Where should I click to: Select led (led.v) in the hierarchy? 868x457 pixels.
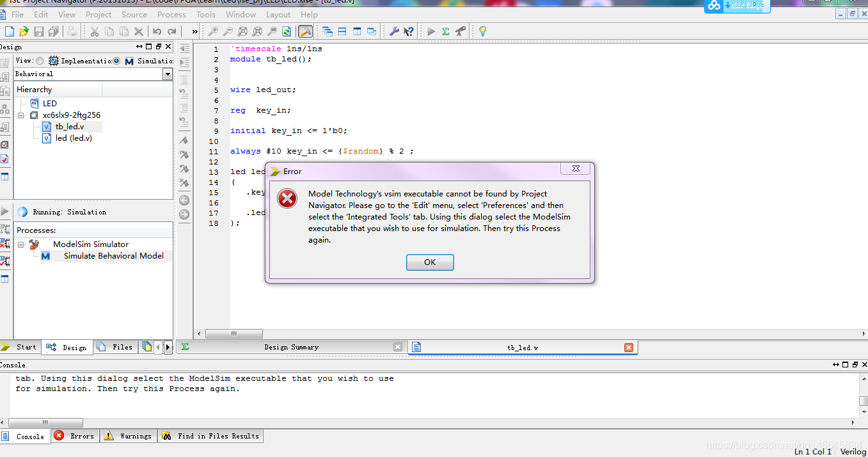tap(74, 138)
